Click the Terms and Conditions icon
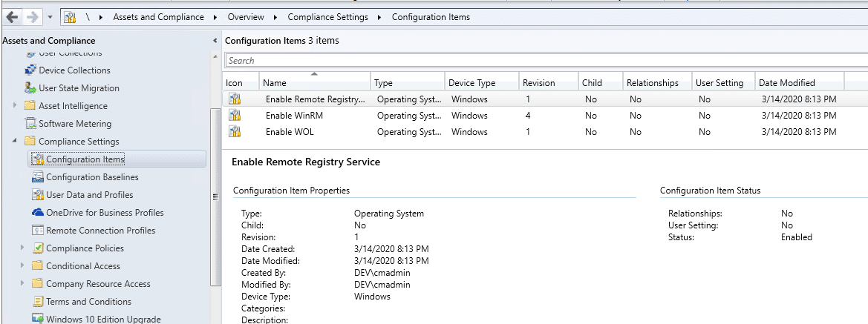Image resolution: width=868 pixels, height=324 pixels. [38, 302]
